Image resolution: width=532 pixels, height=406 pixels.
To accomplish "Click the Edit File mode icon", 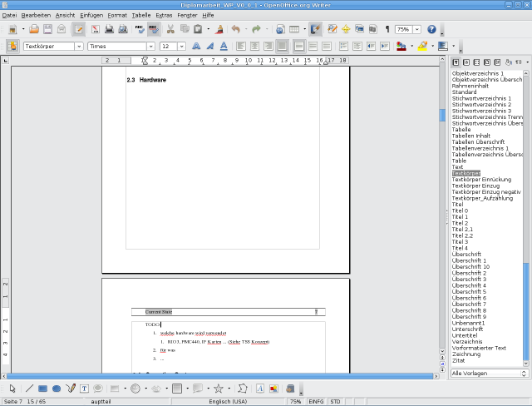I will click(x=78, y=29).
